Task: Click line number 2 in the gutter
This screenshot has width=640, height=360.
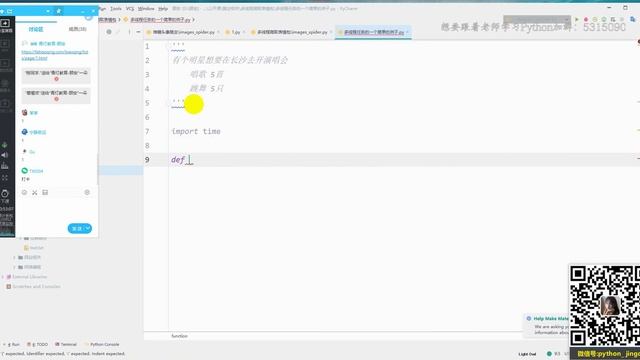Action: (x=147, y=60)
